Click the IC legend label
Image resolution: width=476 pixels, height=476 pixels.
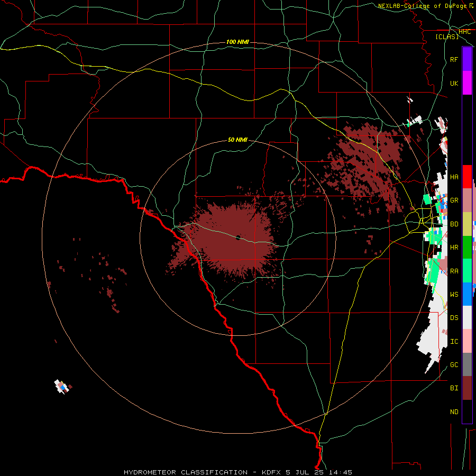tap(454, 341)
